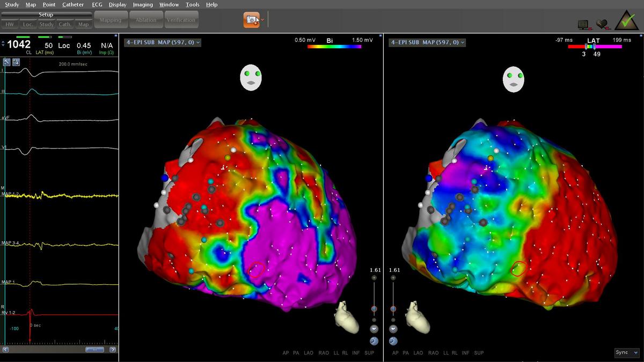Open the Catheter menu
Image resolution: width=644 pixels, height=362 pixels.
[73, 4]
